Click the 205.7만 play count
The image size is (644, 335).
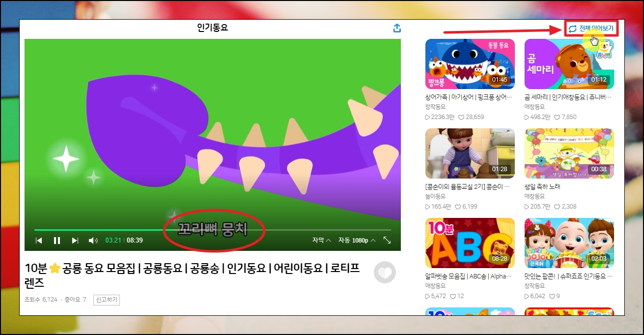pyautogui.click(x=538, y=207)
